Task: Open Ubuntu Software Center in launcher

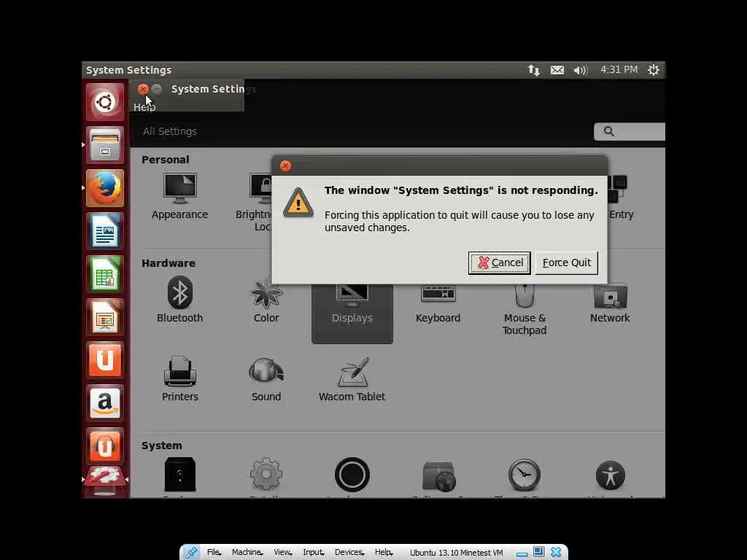Action: [105, 360]
